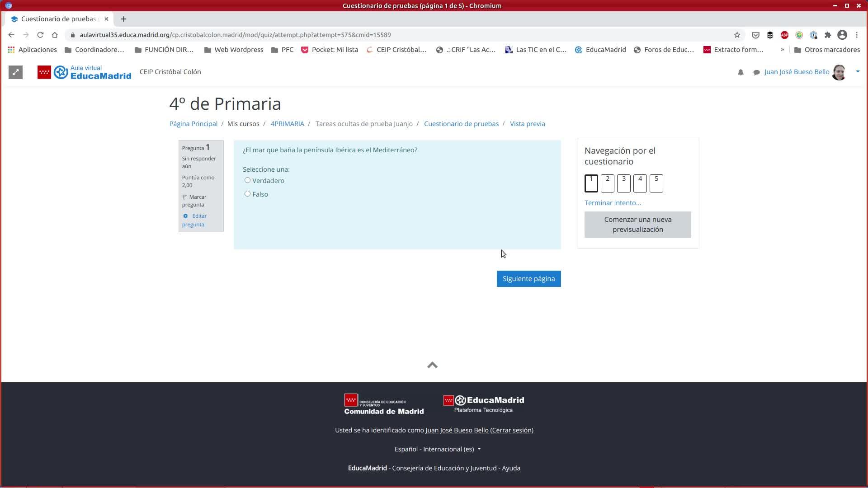Select the Verdadero radio option

pyautogui.click(x=247, y=180)
